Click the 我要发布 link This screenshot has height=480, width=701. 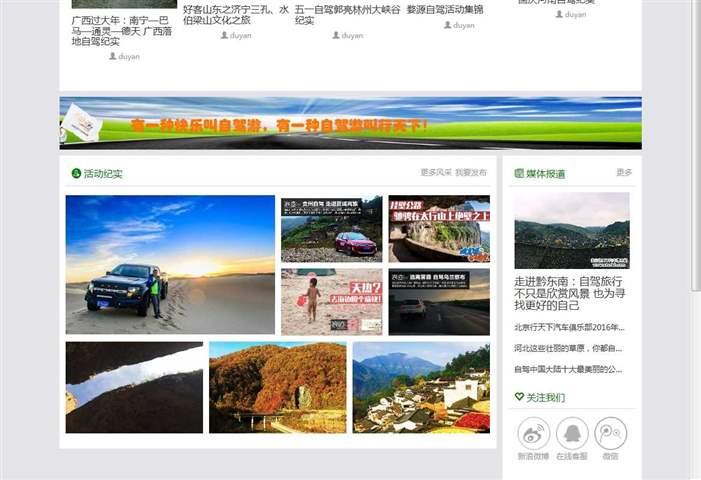tap(471, 172)
